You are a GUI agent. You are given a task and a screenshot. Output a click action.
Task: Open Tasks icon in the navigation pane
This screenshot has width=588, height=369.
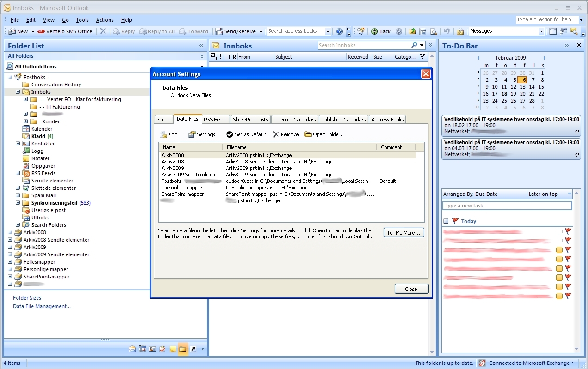tap(163, 349)
